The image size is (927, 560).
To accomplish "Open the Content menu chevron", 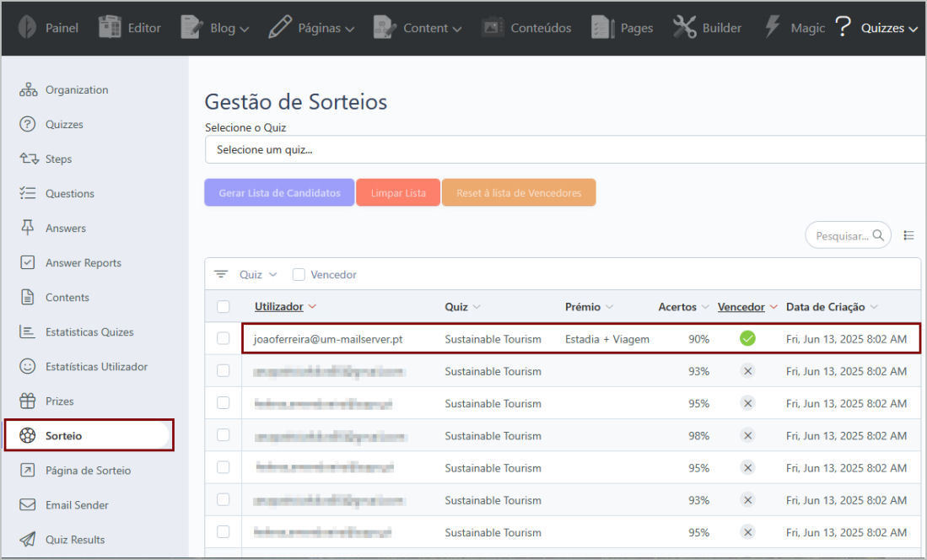I will coord(456,29).
